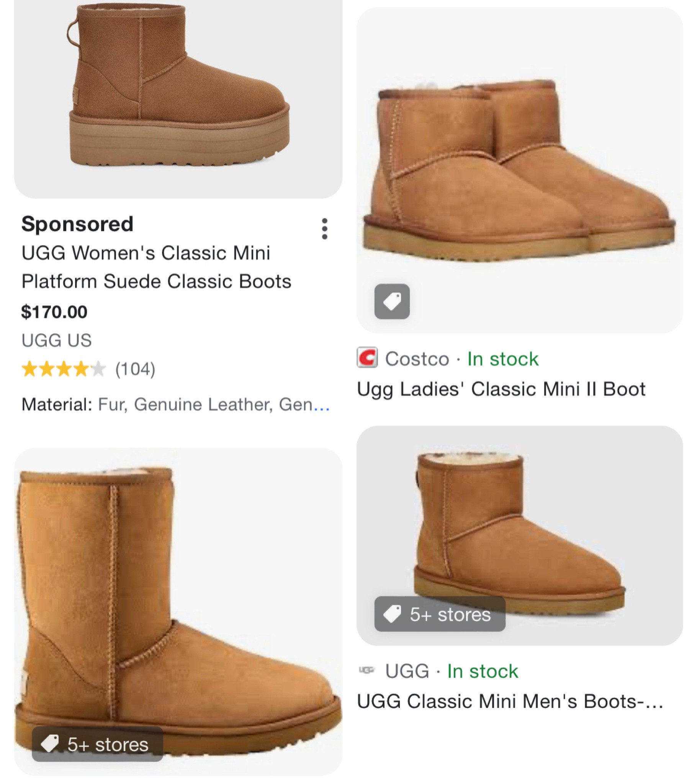
Task: Click the UGG US seller name
Action: click(x=56, y=340)
